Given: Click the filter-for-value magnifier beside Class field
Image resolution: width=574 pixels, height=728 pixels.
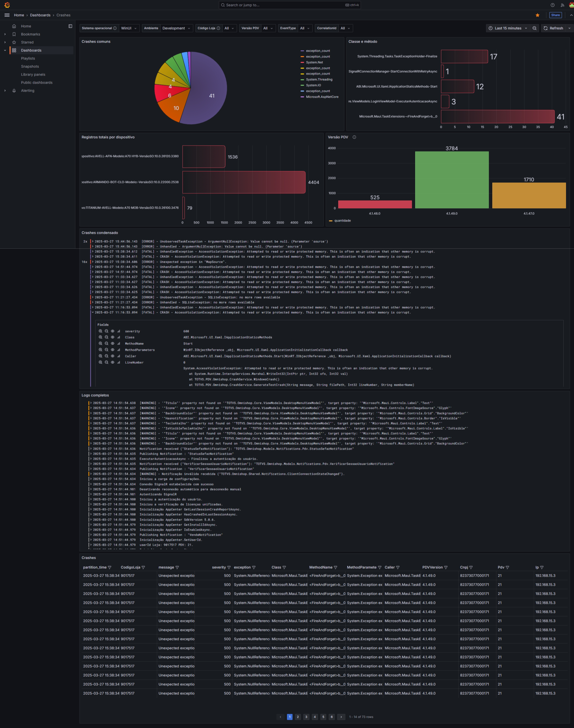Looking at the screenshot, I should (100, 337).
